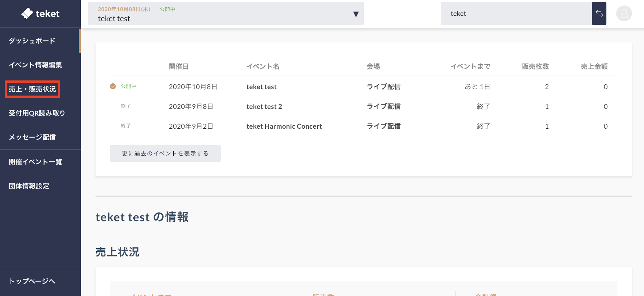Click sold count 2 for teket test
Screen dimensions: 644x296
(547, 87)
